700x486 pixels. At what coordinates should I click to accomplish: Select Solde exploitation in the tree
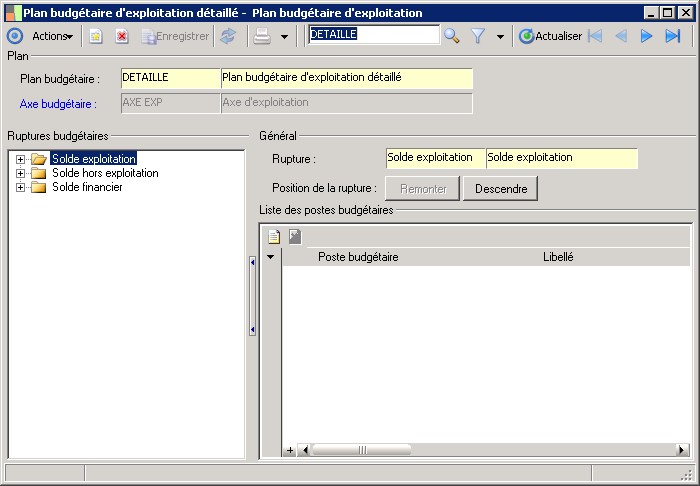[x=94, y=158]
